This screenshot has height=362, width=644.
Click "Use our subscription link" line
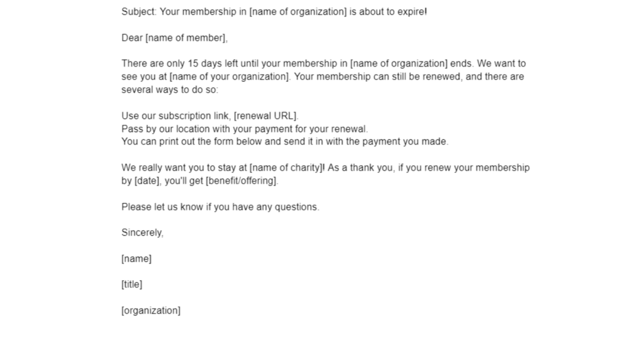[210, 116]
